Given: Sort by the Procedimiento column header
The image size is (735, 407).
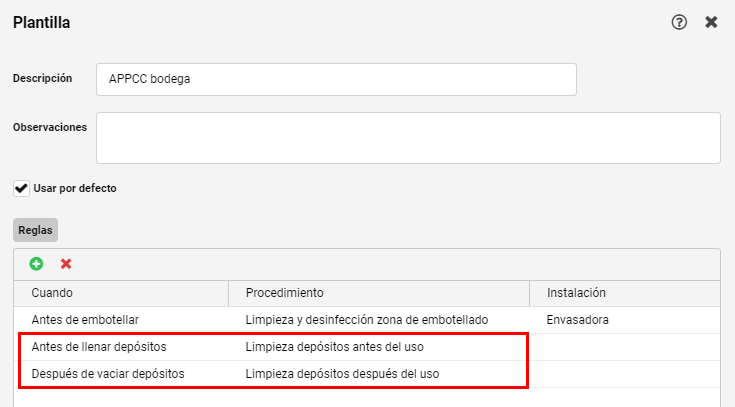Looking at the screenshot, I should click(x=379, y=293).
